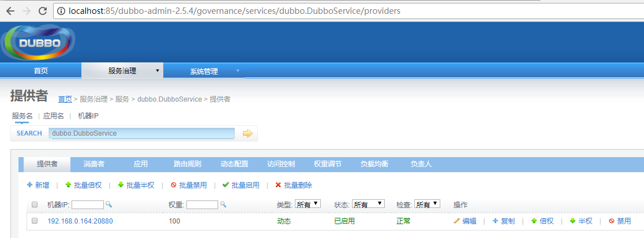This screenshot has height=238, width=644.
Task: Open the 首页 navigation menu
Action: click(40, 70)
